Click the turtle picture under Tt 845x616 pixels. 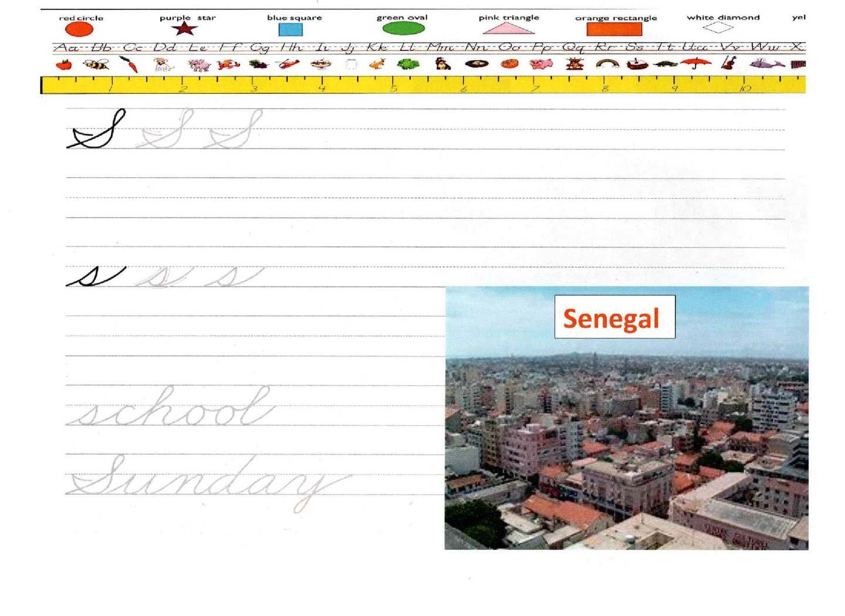[665, 64]
